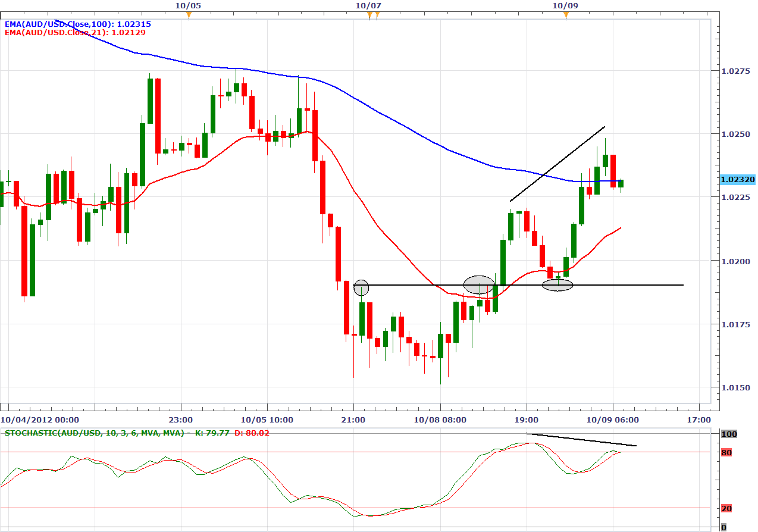Select the EMA 21 indicator label

pos(75,33)
